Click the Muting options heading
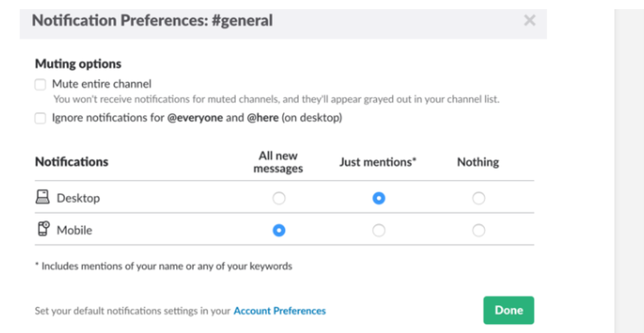This screenshot has width=644, height=333. click(77, 63)
